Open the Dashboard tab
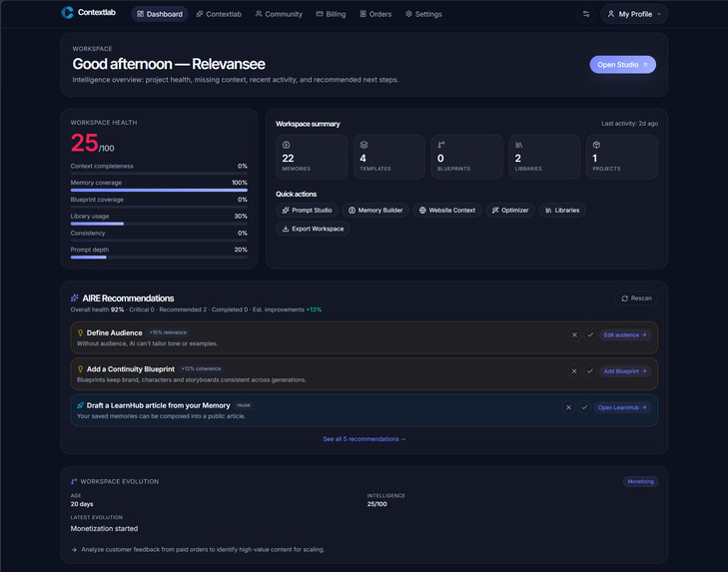 coord(160,14)
